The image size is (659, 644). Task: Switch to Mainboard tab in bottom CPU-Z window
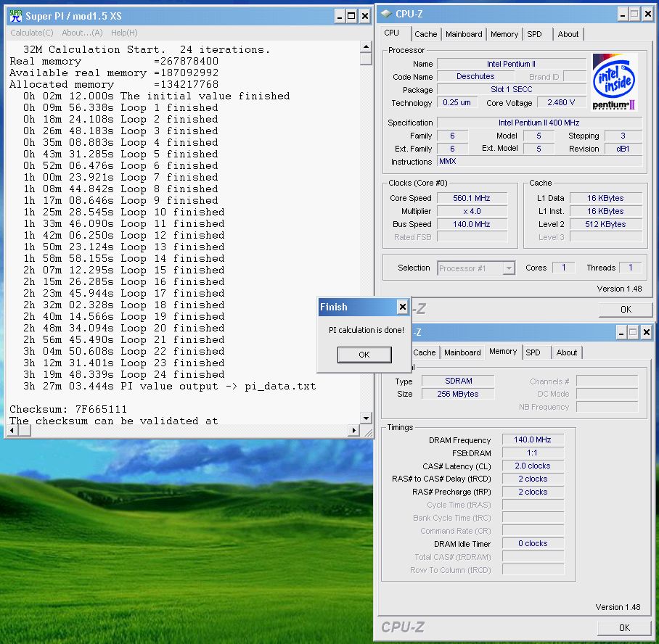[462, 352]
